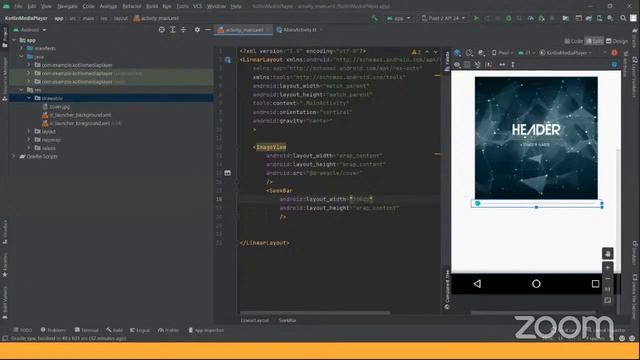Viewport: 640px width, 360px height.
Task: Click the LinearLayout breadcrumb below editor
Action: pos(254,320)
